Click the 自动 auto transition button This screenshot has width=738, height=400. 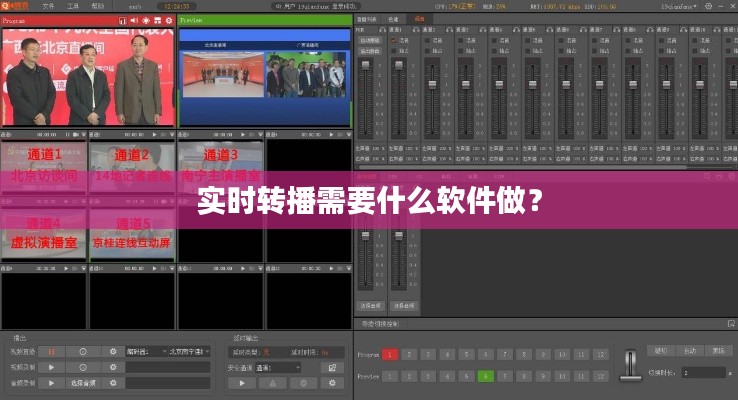click(690, 351)
